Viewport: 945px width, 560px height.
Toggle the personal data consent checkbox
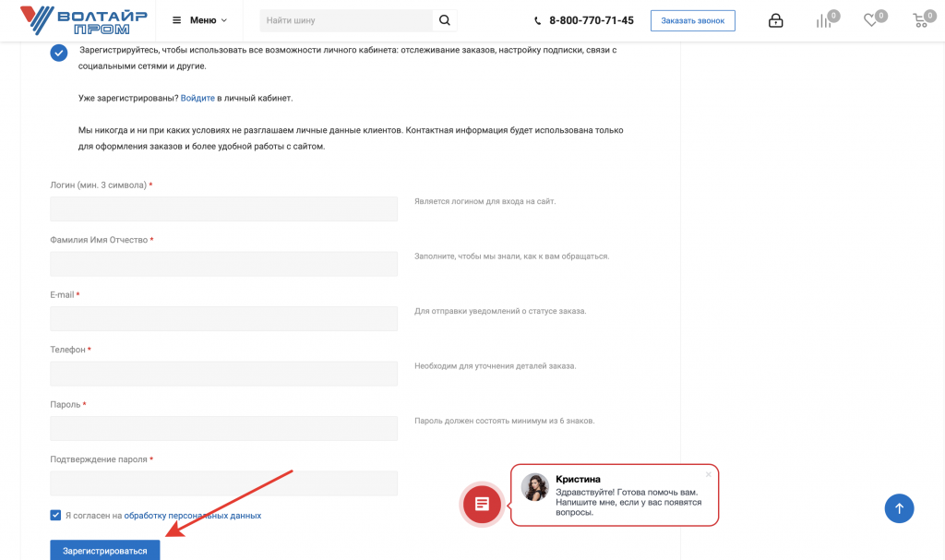tap(56, 515)
